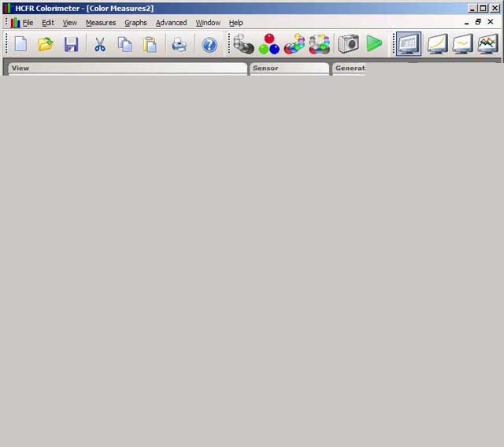Start continuous measures with green play arrow
Image resolution: width=504 pixels, height=447 pixels.
coord(374,44)
